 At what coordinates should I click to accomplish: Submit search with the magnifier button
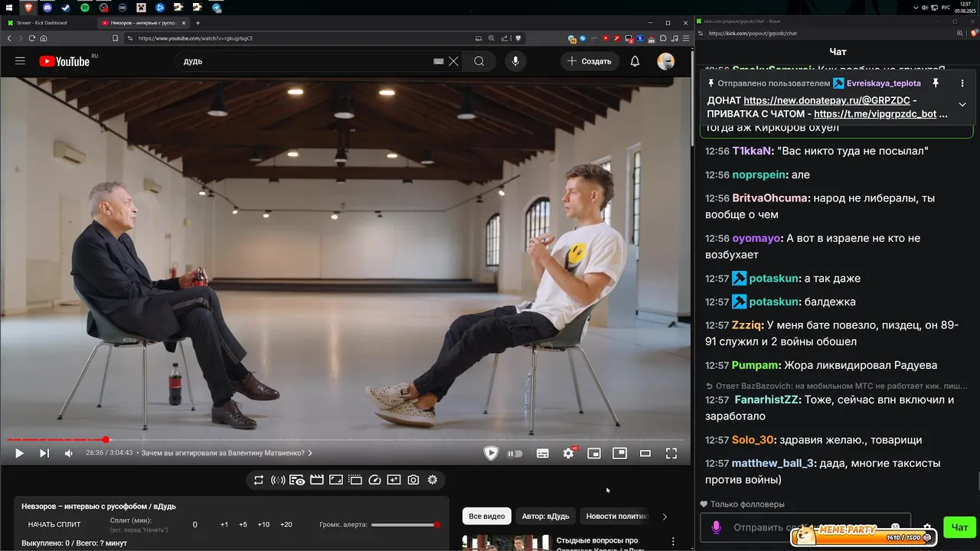point(479,61)
